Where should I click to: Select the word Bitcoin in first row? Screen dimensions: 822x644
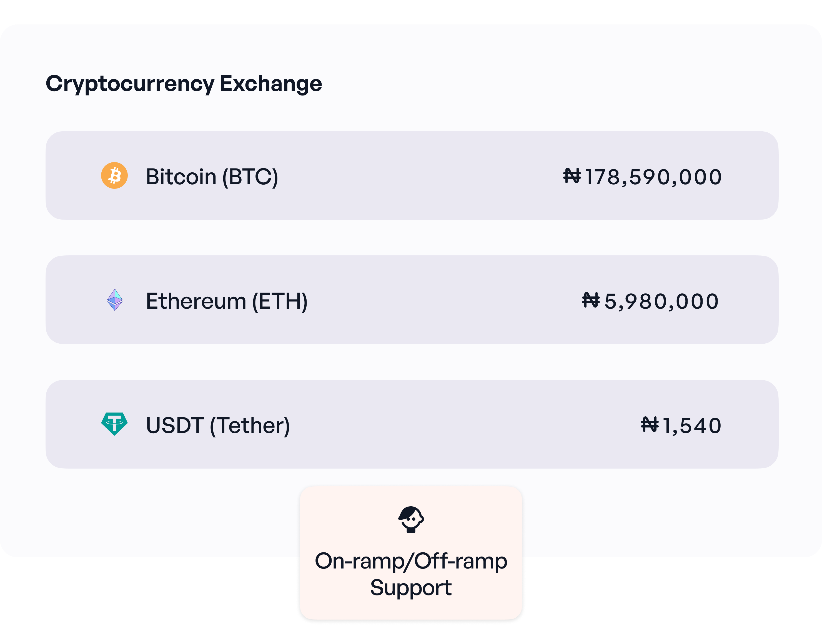181,177
